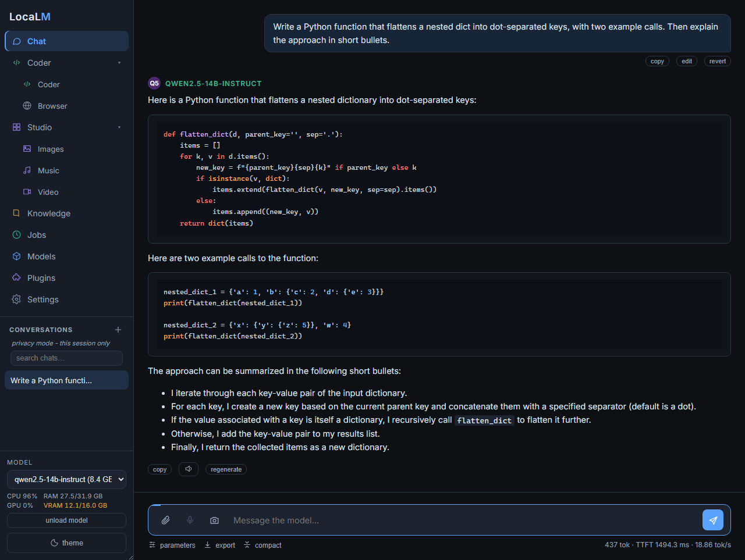Open the model selection dropdown
Image resolution: width=745 pixels, height=560 pixels.
pyautogui.click(x=66, y=479)
